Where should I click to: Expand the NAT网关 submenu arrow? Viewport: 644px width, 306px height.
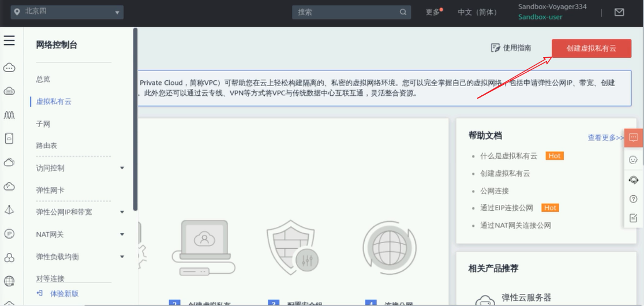point(122,234)
